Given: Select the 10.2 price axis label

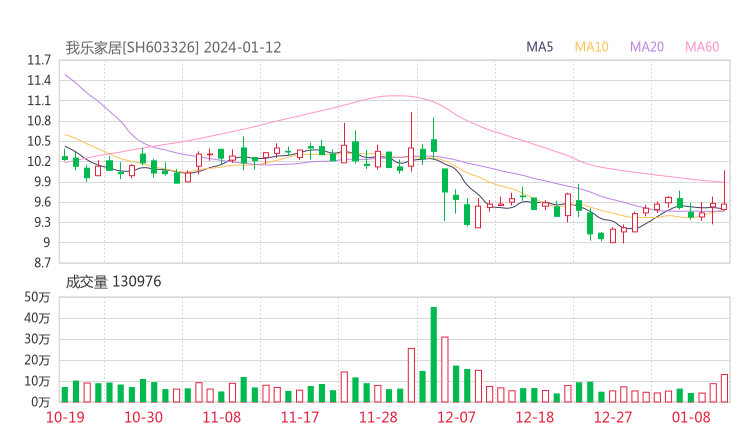Looking at the screenshot, I should (39, 162).
